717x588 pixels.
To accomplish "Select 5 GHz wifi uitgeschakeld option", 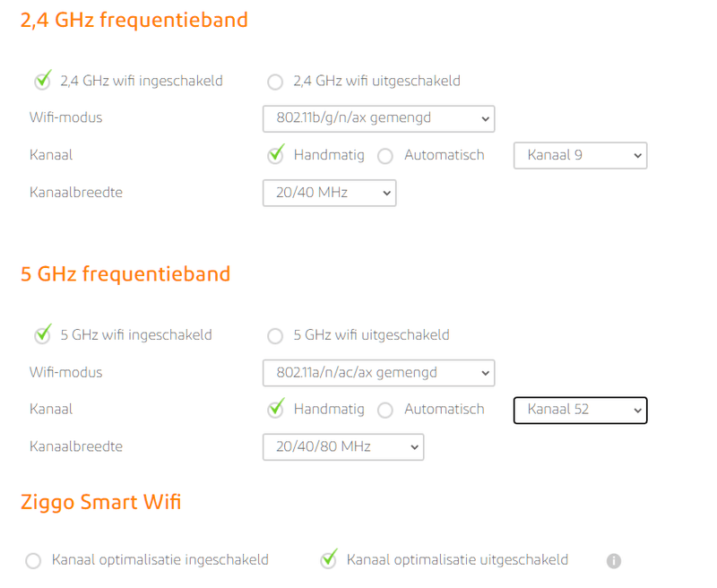I will click(275, 336).
